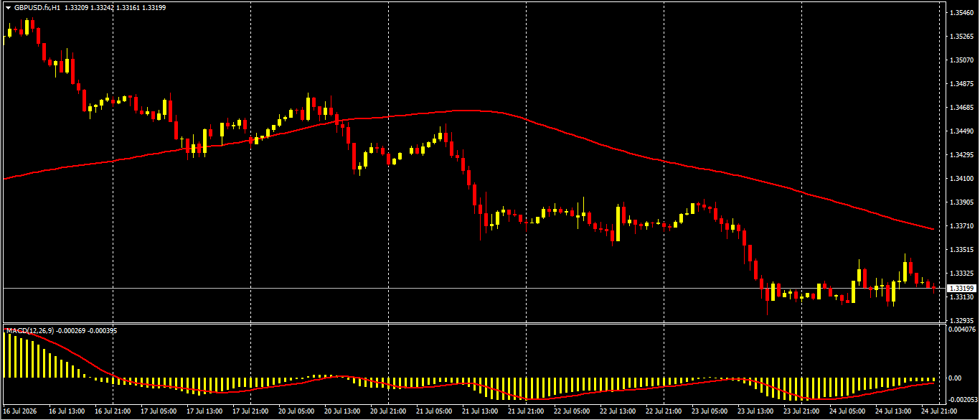This screenshot has width=980, height=420.
Task: Click the 1.33710 price scale label
Action: (962, 226)
